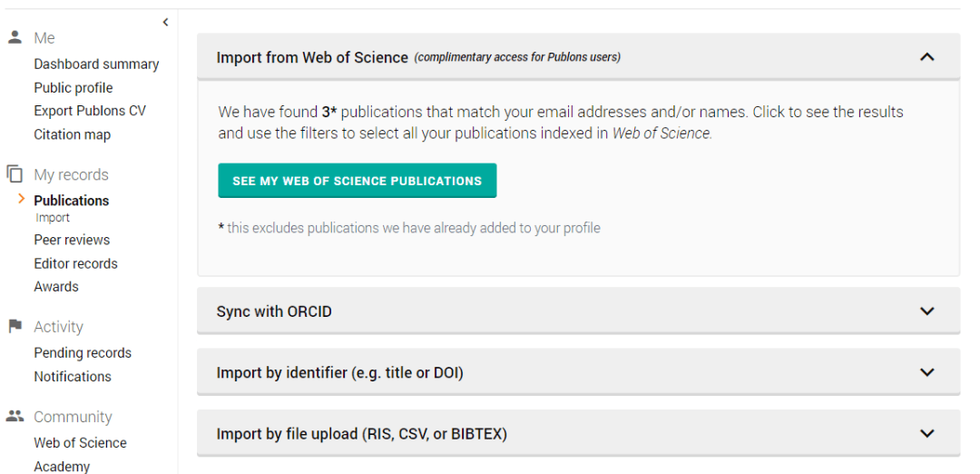Open Notifications in the sidebar
This screenshot has width=980, height=474.
[x=73, y=377]
